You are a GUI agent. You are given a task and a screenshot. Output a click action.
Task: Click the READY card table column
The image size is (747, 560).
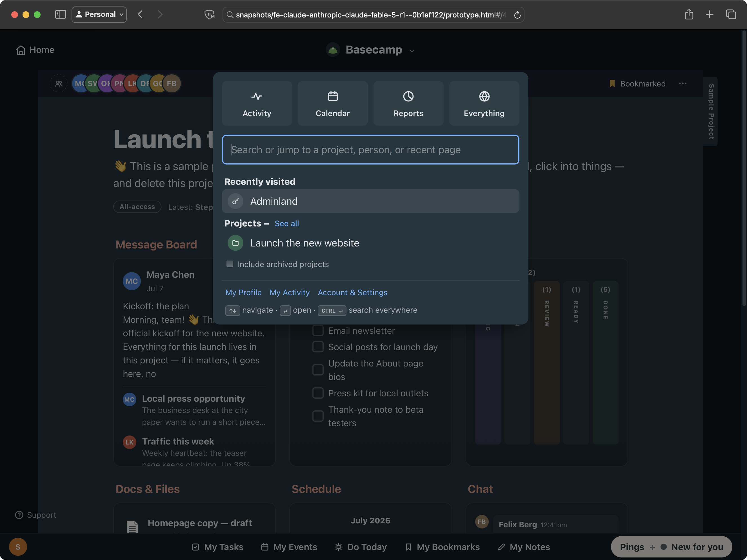[x=576, y=363]
